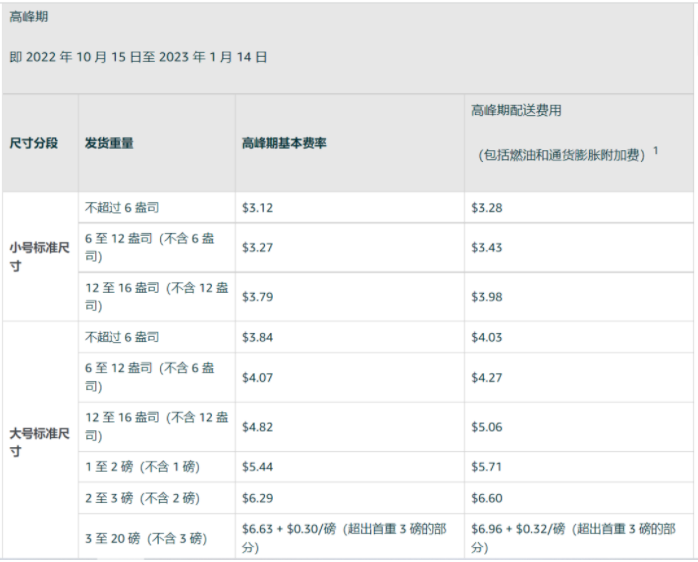Image resolution: width=698 pixels, height=562 pixels.
Task: Click the 高峰期 heading text
Action: click(28, 18)
